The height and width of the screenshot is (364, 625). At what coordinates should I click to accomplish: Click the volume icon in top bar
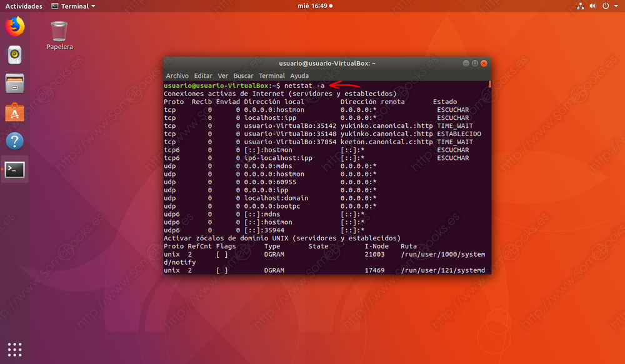tap(592, 6)
